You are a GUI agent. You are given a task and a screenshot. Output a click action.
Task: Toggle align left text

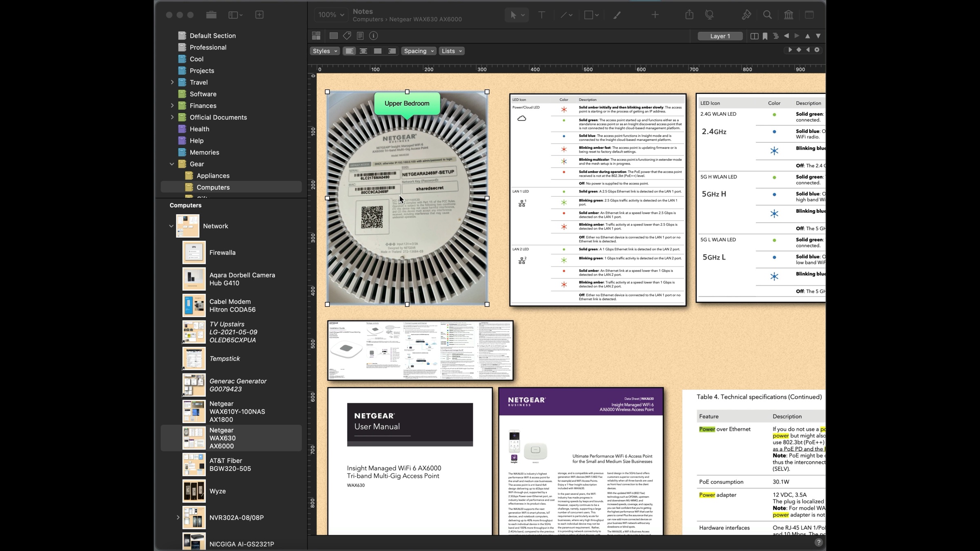(349, 51)
